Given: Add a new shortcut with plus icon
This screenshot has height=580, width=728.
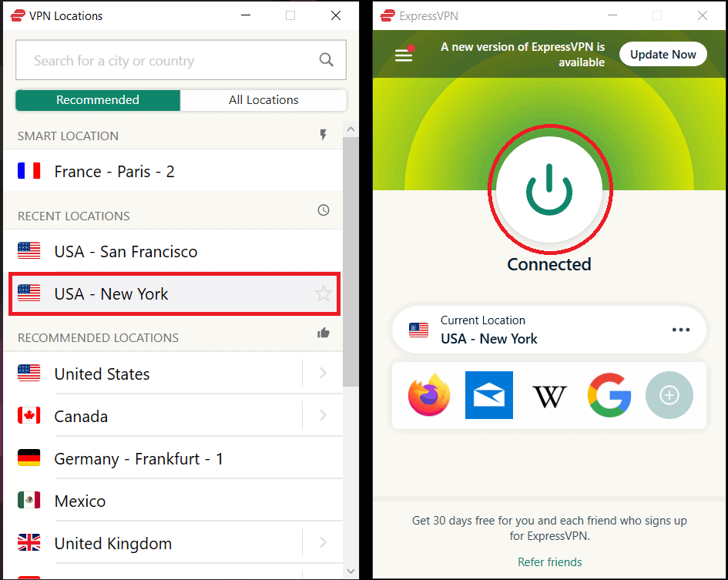Looking at the screenshot, I should 669,395.
